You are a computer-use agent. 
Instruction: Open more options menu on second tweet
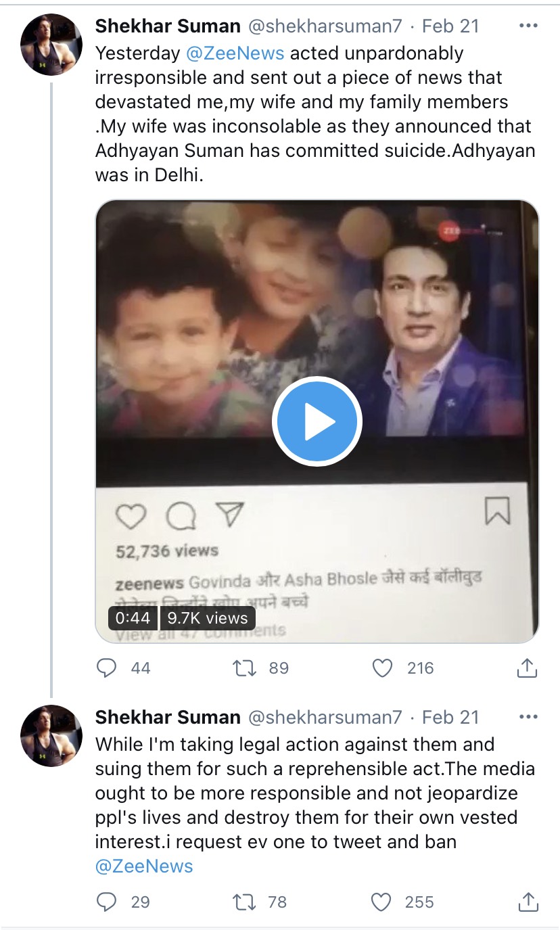[x=527, y=717]
